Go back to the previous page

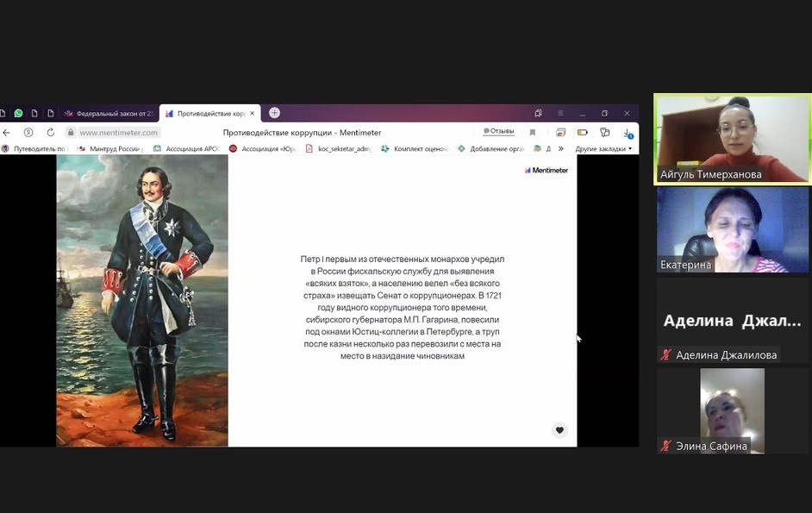click(x=7, y=133)
